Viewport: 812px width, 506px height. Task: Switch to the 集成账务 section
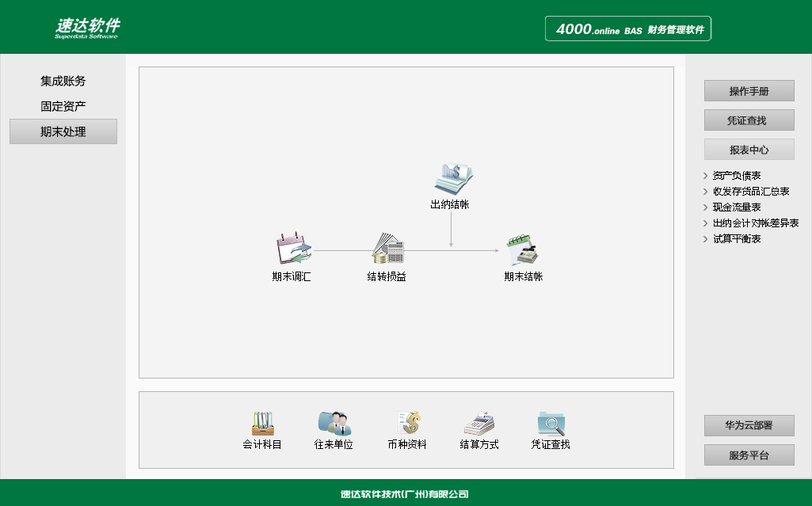63,80
